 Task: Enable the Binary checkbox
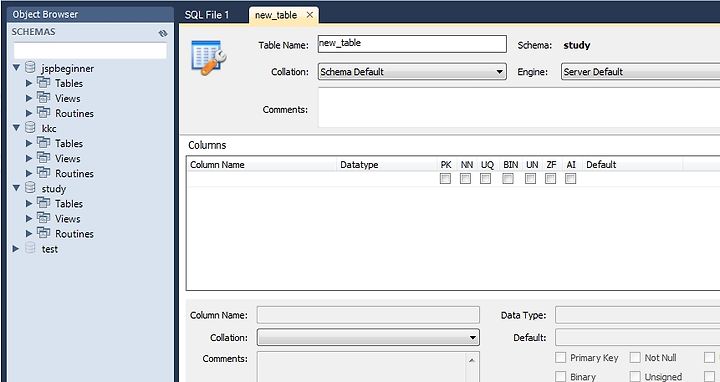click(561, 377)
